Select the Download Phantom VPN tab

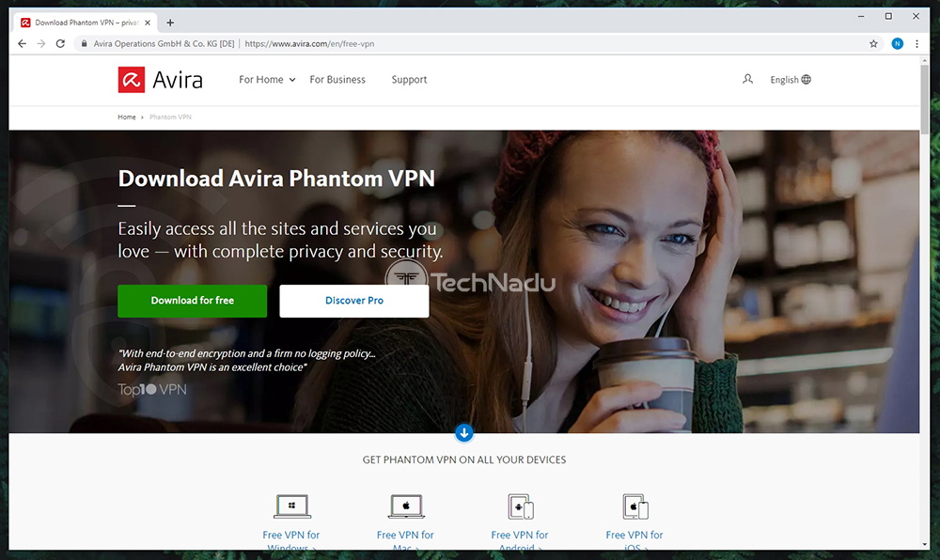86,23
